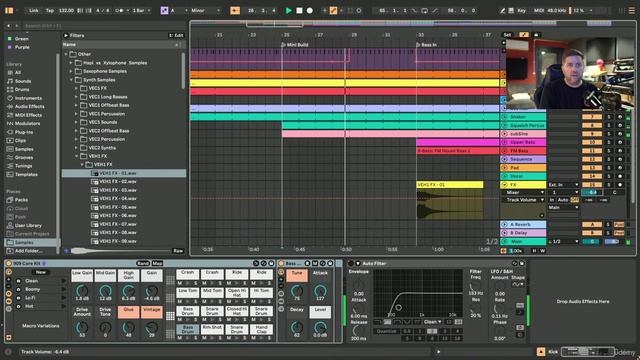Collapse the VEH1 FX parent folder
Image resolution: width=640 pixels, height=360 pixels.
[x=76, y=156]
